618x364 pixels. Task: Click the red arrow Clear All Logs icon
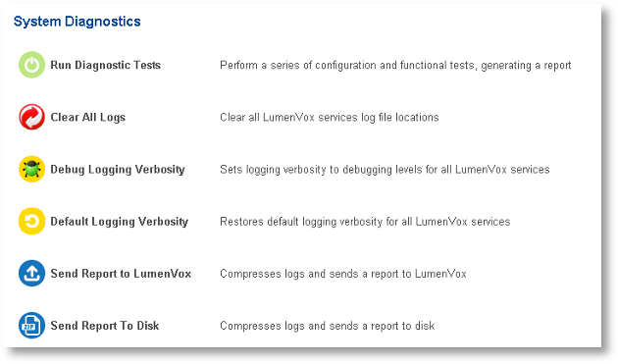click(x=31, y=117)
